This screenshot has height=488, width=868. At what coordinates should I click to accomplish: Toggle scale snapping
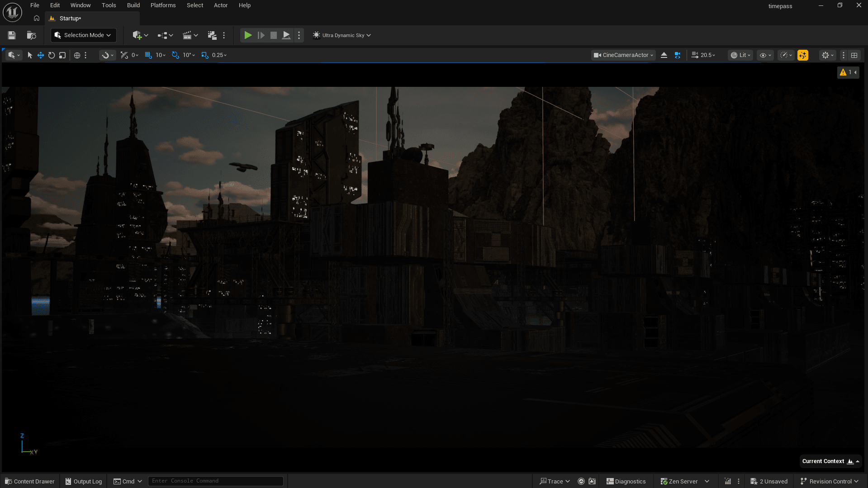coord(205,55)
